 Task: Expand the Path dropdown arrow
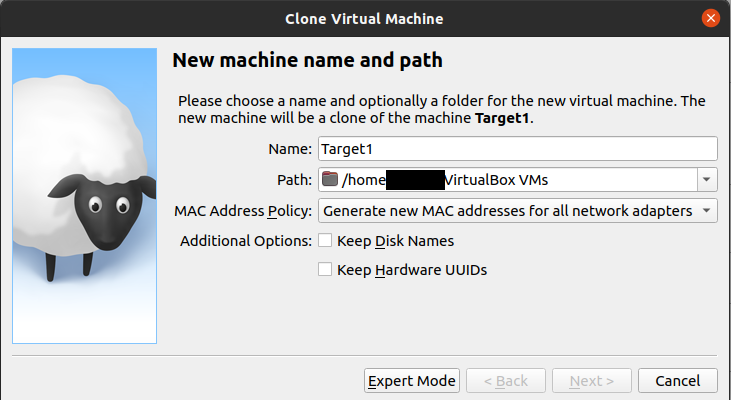point(707,180)
